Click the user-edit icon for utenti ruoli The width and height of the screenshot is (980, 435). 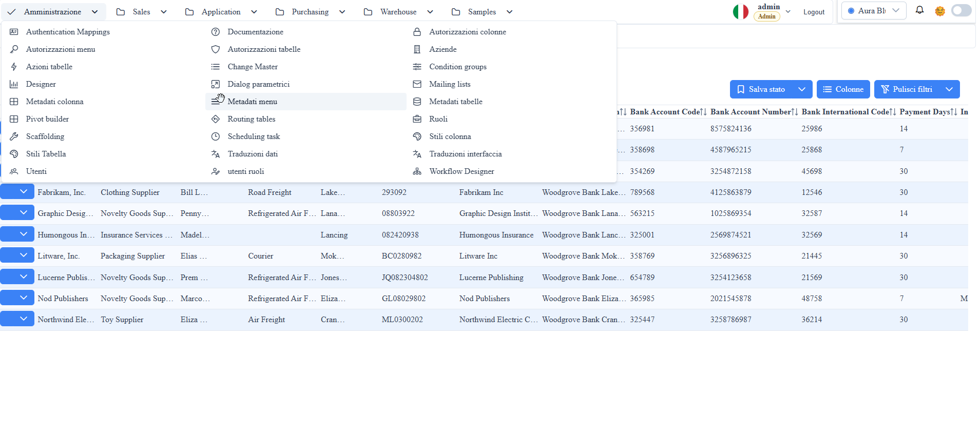216,171
